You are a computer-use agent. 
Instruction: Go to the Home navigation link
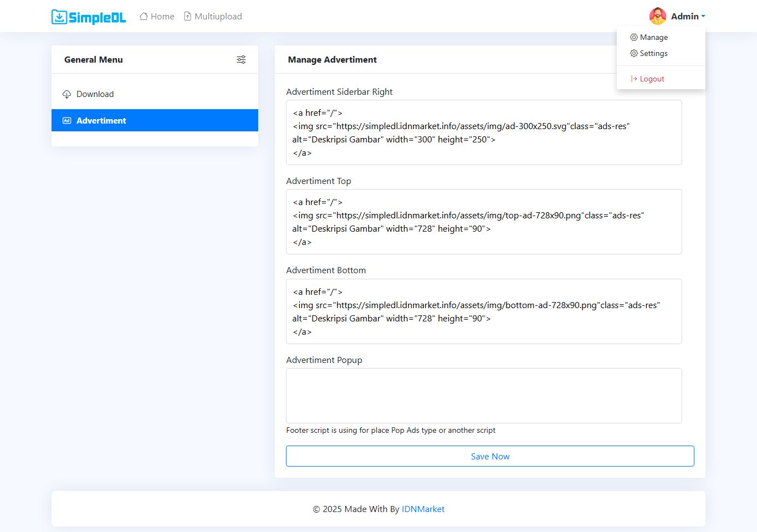pos(162,17)
